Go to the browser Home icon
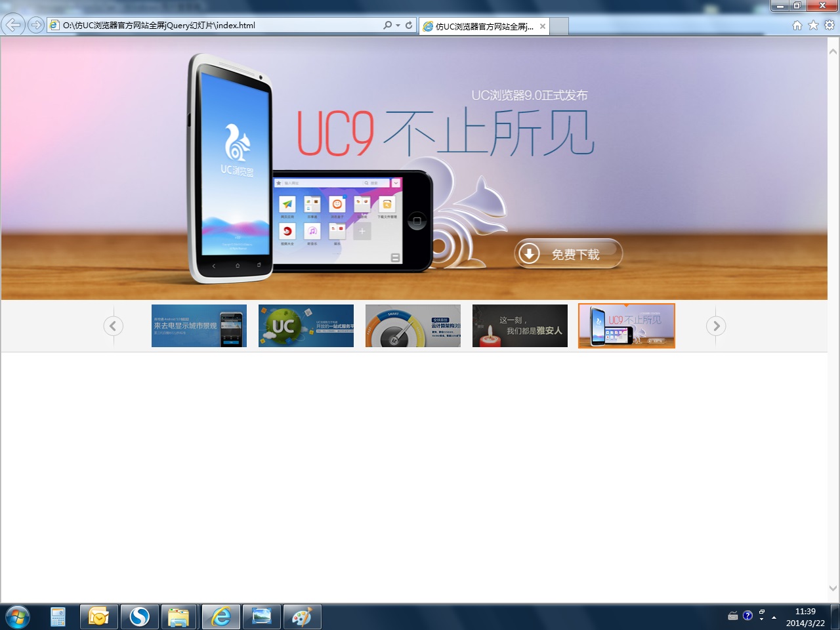 point(797,25)
